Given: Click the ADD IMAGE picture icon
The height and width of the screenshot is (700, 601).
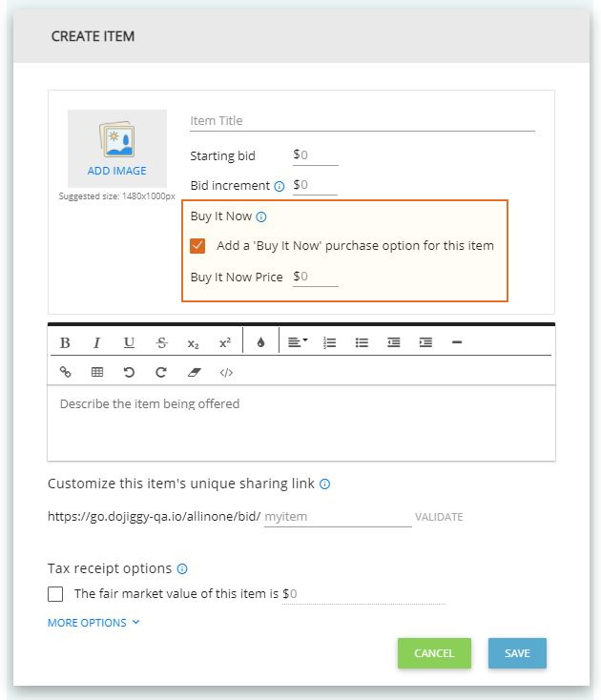Looking at the screenshot, I should pyautogui.click(x=117, y=139).
